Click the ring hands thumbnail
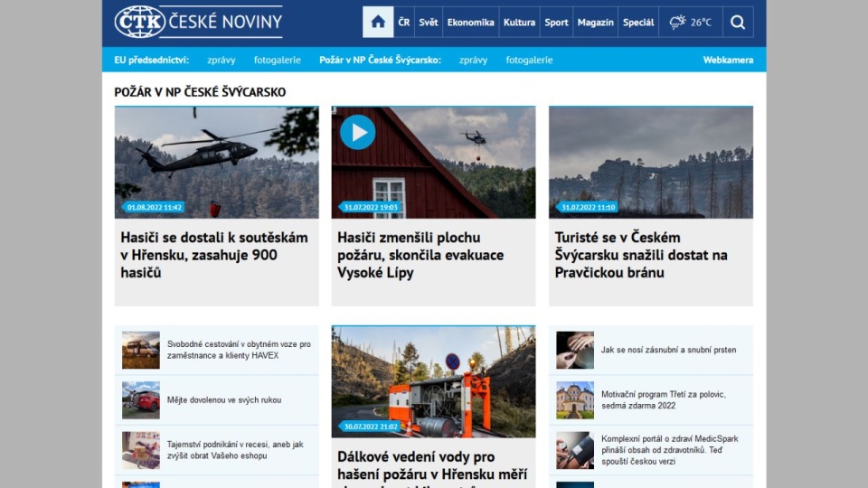The width and height of the screenshot is (868, 488). click(x=575, y=351)
